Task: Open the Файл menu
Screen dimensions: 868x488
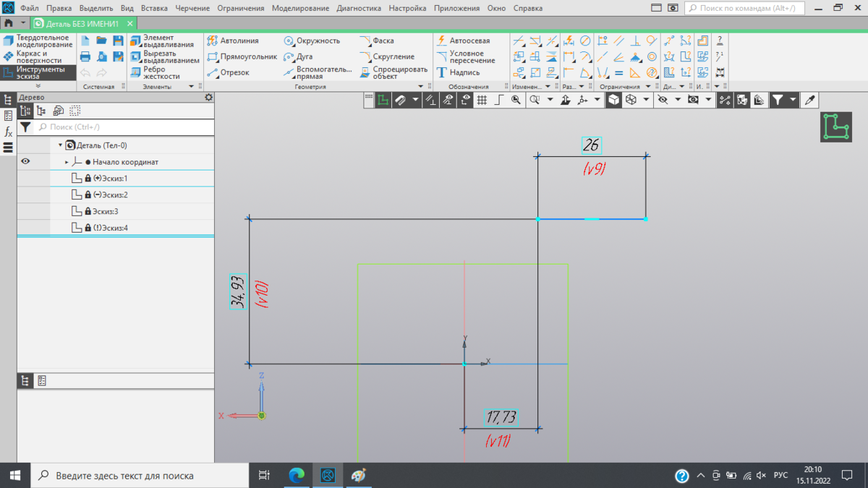Action: click(30, 8)
